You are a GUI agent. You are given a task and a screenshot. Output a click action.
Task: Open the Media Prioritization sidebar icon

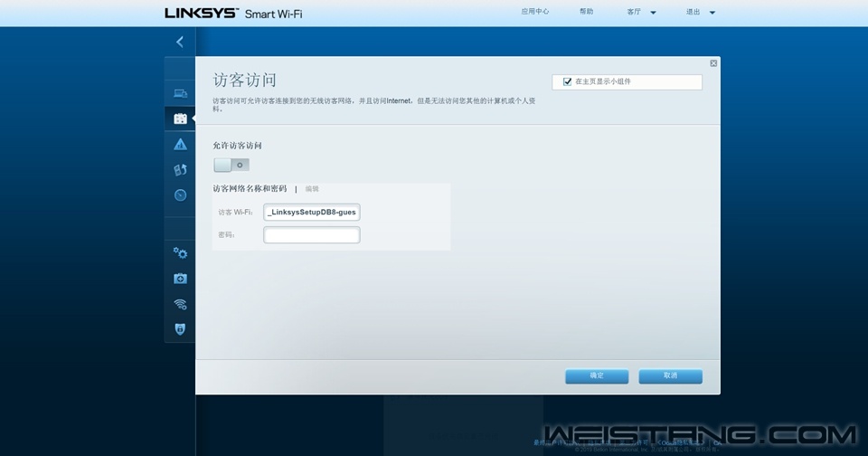pos(180,170)
